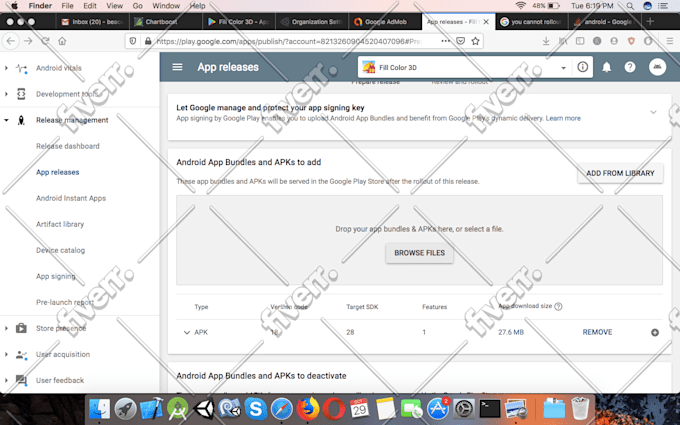Open the Fill Color 3D app dropdown
The image size is (680, 425).
pos(464,67)
